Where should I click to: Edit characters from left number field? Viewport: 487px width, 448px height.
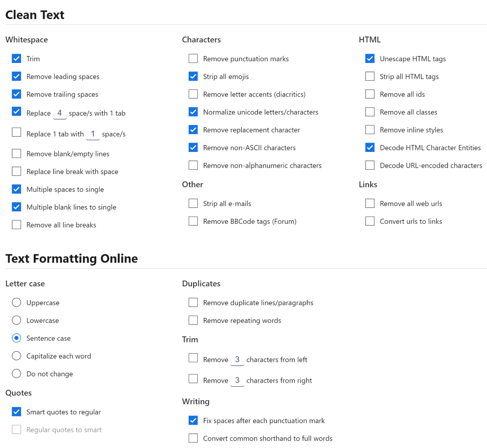tap(237, 359)
